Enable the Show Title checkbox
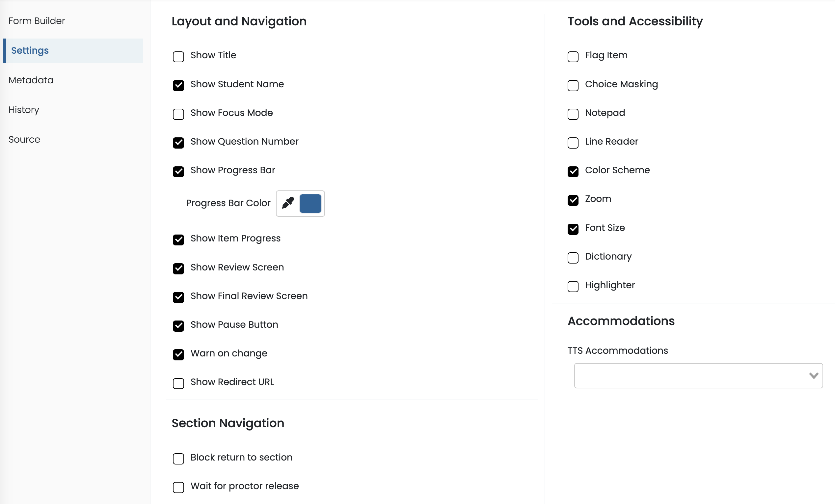The height and width of the screenshot is (504, 835). [178, 57]
